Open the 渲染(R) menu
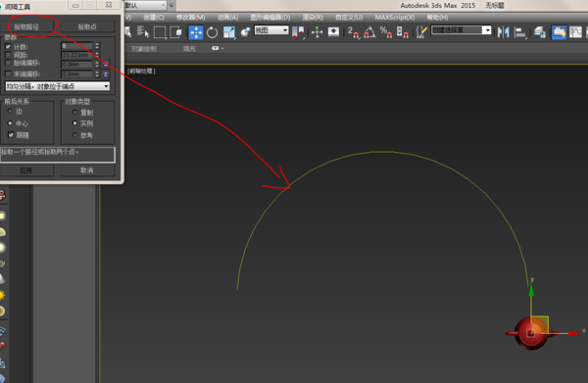The image size is (588, 383). [x=313, y=18]
